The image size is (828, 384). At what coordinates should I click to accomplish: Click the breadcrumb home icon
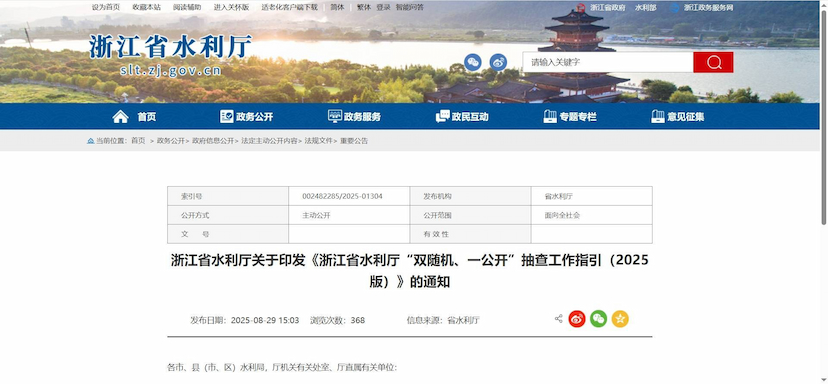click(90, 141)
